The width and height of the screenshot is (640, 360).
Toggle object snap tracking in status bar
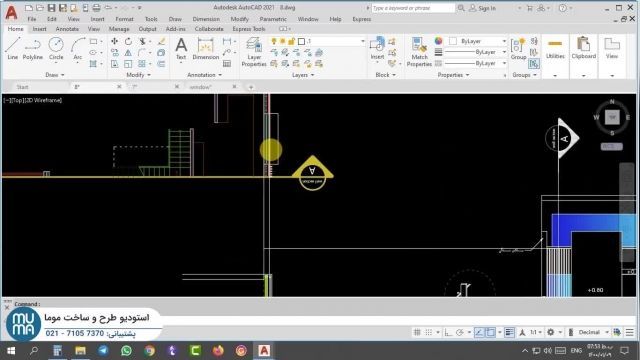(x=479, y=332)
